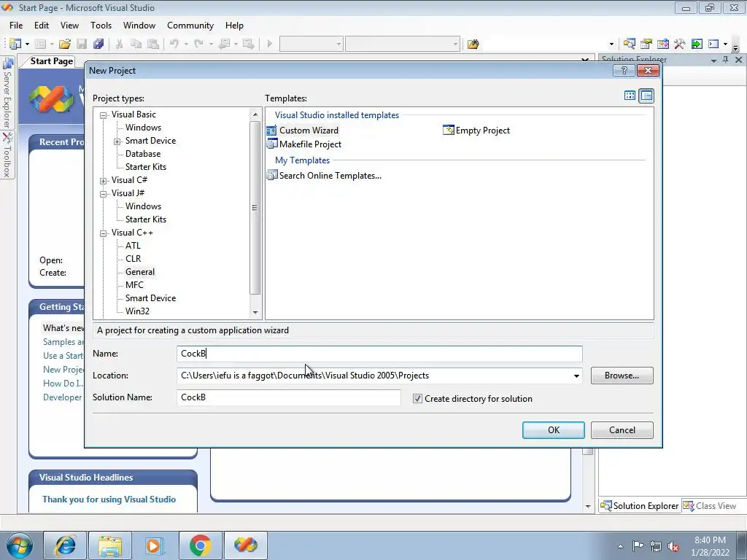Screen dimensions: 747x560
Task: Switch to the Class View tab
Action: pos(710,506)
